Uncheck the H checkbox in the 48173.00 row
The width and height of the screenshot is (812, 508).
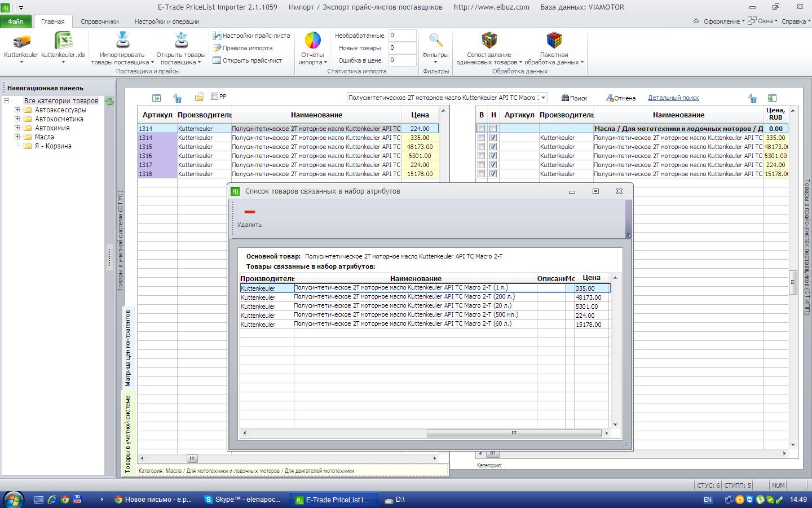(x=493, y=147)
